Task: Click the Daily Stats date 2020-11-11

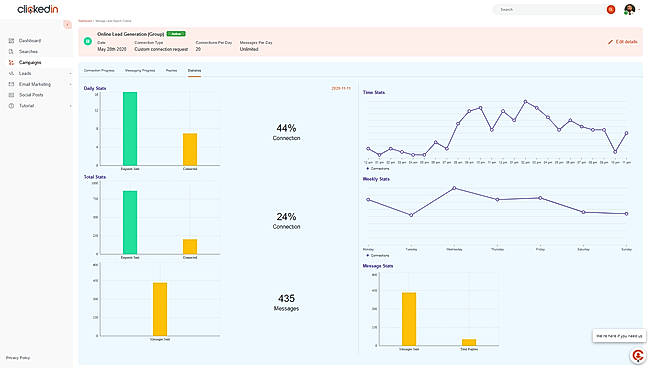Action: coord(341,88)
